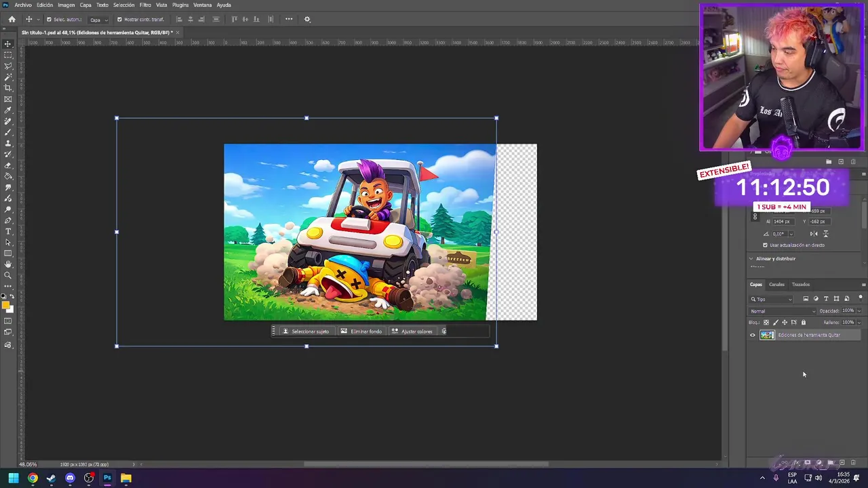868x488 pixels.
Task: Select the Frame tool
Action: click(8, 99)
